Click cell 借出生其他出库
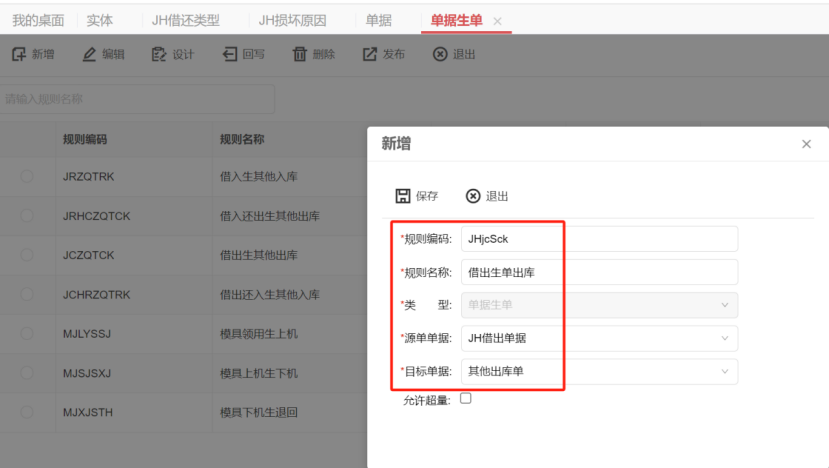 pos(259,255)
